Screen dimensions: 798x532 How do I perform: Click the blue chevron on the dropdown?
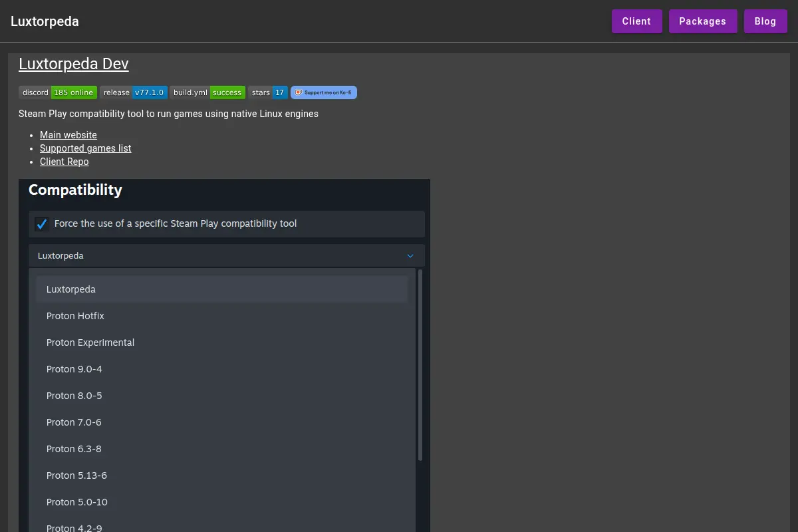(410, 256)
